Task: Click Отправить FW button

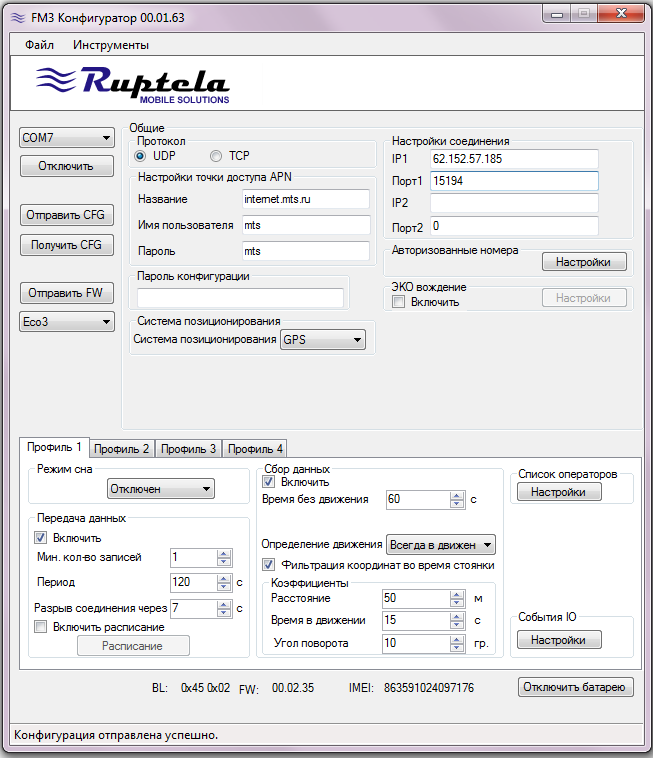Action: point(67,293)
